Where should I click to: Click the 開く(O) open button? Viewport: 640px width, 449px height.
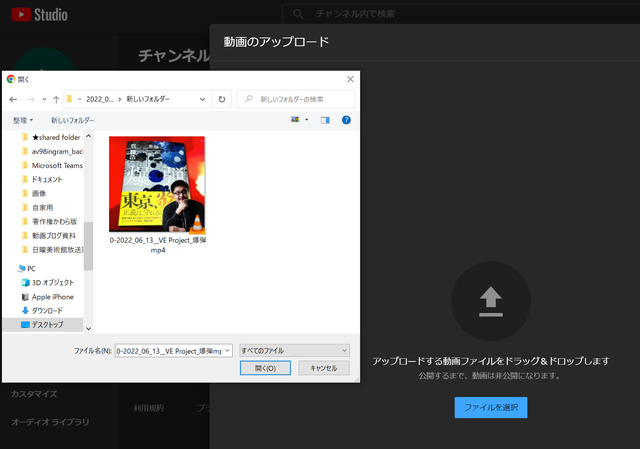[x=265, y=368]
